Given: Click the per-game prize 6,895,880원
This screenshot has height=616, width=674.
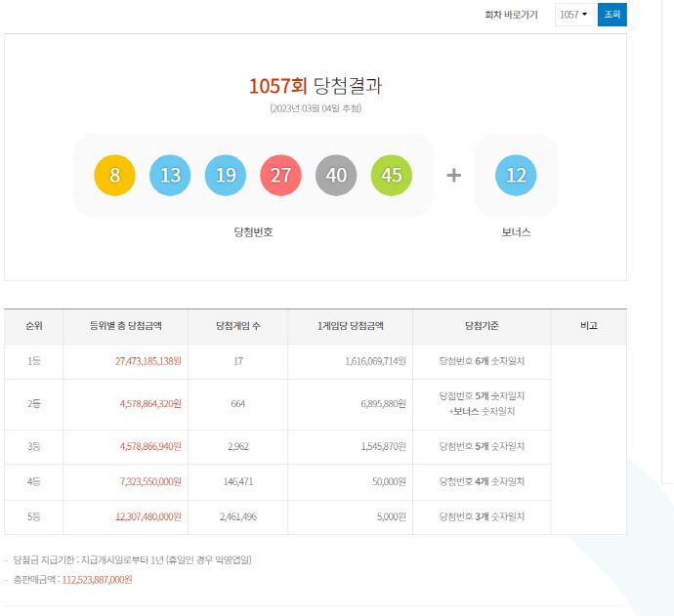Looking at the screenshot, I should point(384,404).
